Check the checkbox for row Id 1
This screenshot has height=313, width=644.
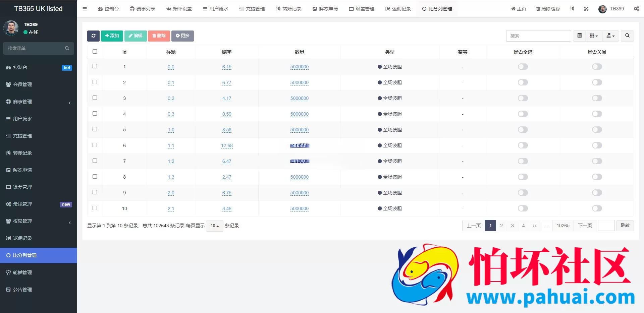pos(95,66)
